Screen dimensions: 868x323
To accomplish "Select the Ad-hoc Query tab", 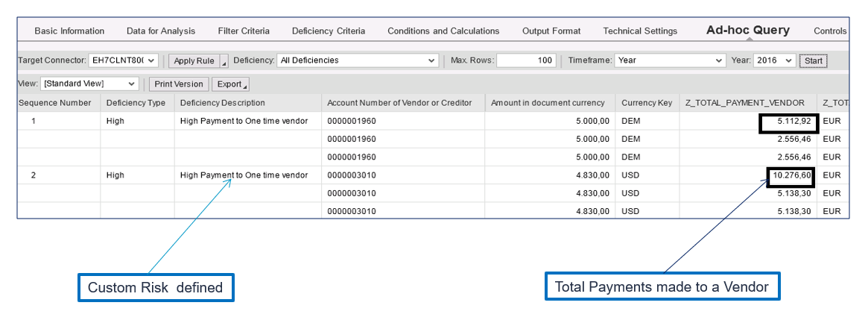I will pos(748,31).
